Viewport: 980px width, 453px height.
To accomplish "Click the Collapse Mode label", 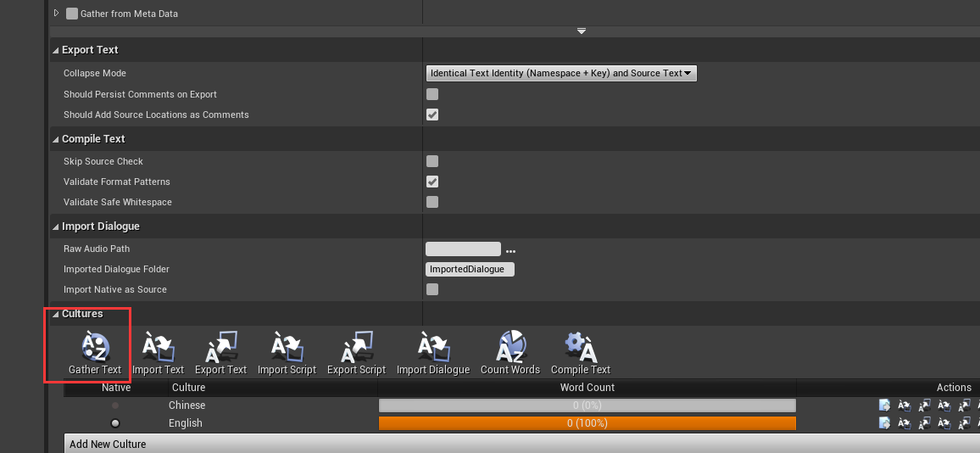I will pos(95,73).
